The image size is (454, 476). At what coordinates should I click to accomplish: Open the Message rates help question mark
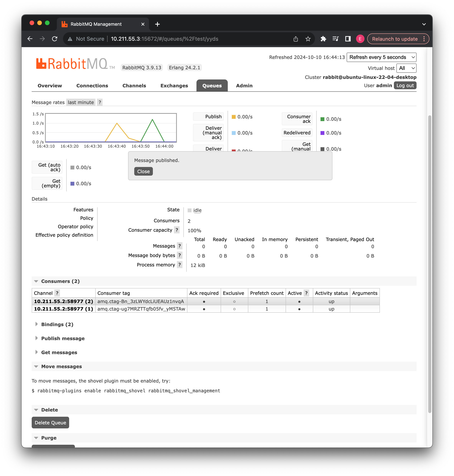click(100, 102)
